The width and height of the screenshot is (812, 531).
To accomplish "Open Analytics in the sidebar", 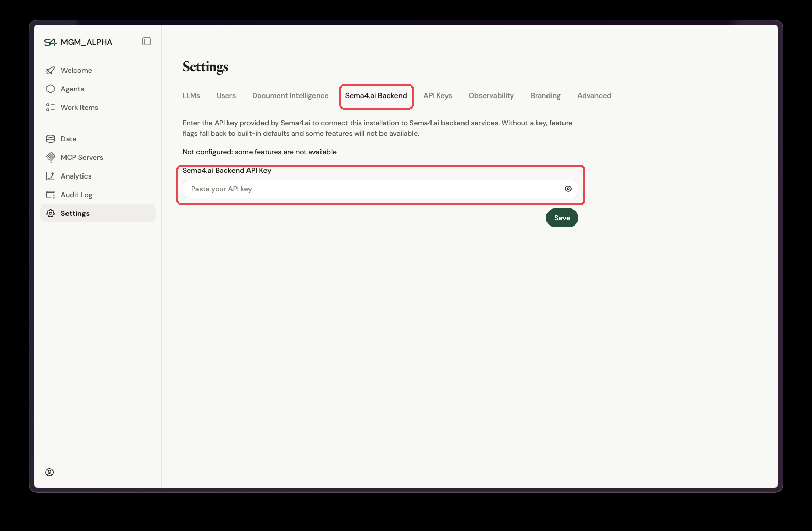I will click(x=98, y=176).
